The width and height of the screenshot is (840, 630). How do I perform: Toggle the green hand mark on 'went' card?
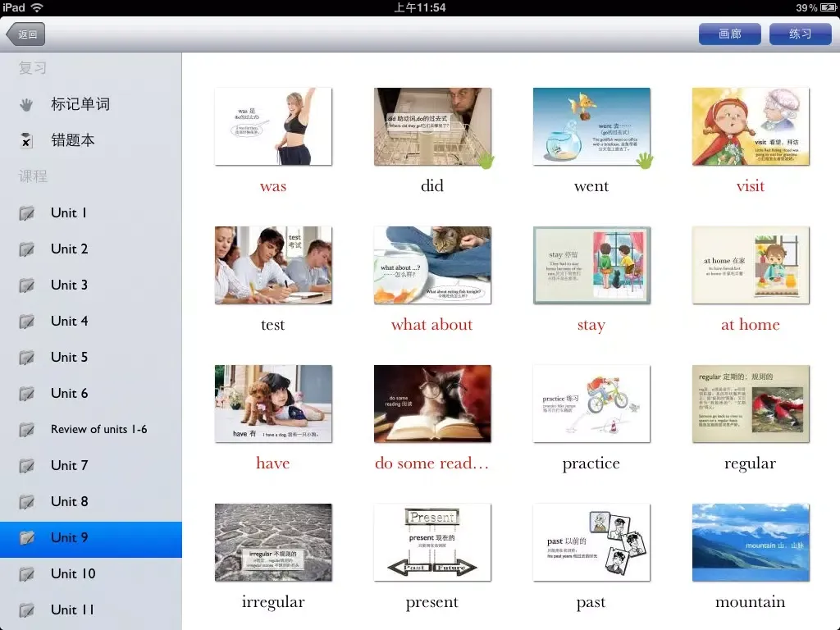pos(645,160)
